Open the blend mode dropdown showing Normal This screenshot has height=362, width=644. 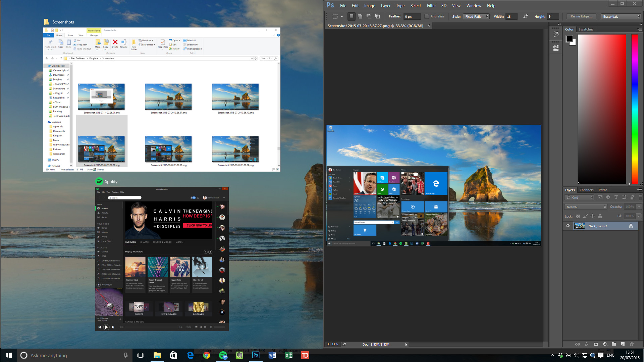(x=585, y=207)
